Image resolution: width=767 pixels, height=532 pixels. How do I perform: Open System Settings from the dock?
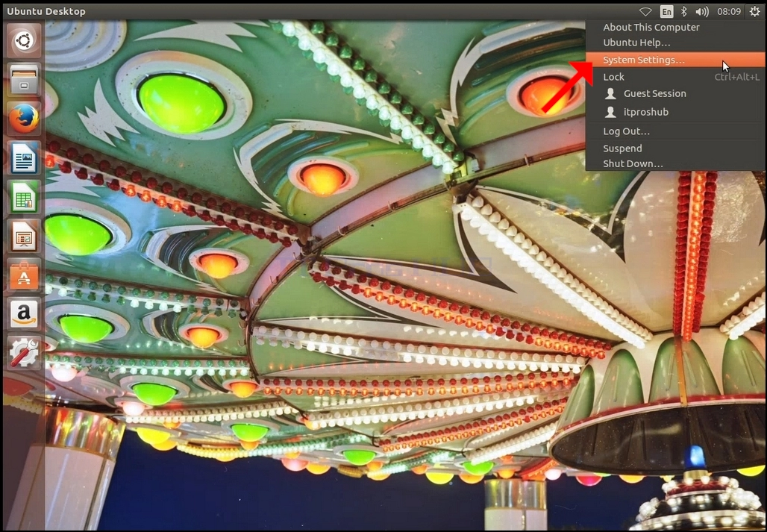(x=23, y=354)
